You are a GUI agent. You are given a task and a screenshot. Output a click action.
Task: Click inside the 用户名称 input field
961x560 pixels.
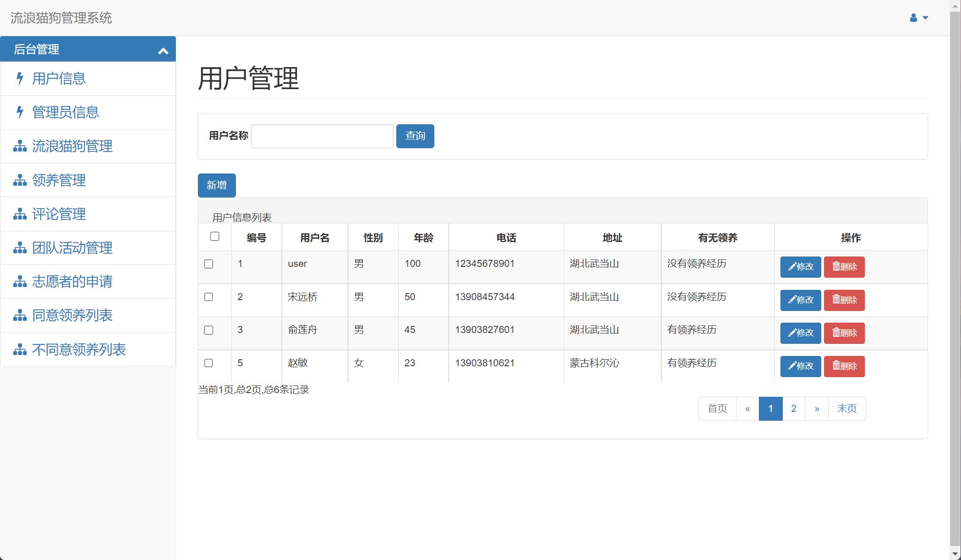322,136
